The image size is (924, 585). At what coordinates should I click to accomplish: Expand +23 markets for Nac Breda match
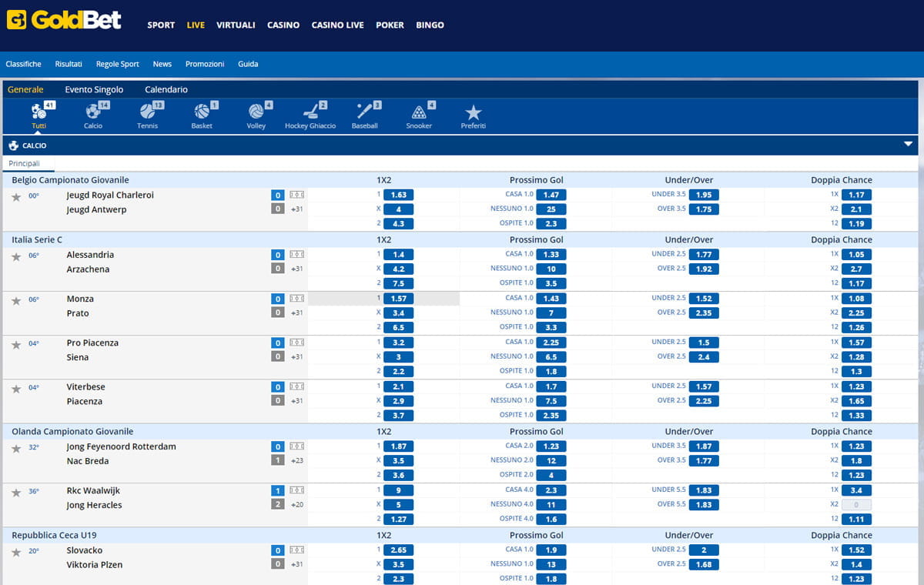click(296, 460)
